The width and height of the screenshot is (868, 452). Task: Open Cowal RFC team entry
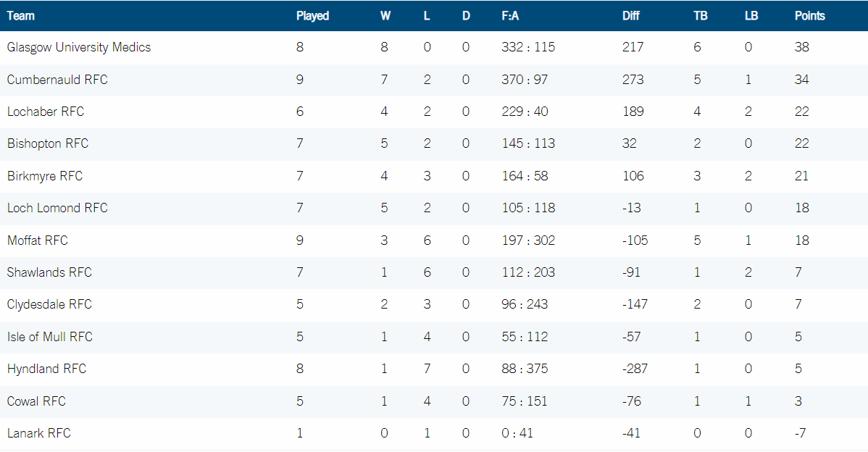point(36,401)
